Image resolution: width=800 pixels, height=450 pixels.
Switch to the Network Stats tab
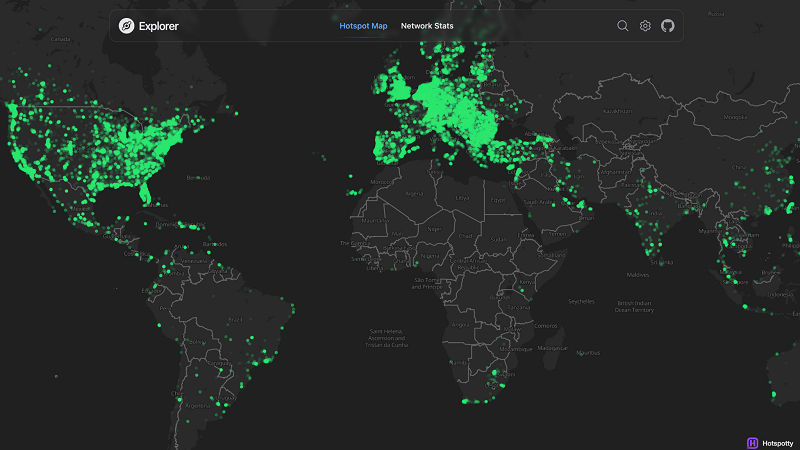(427, 26)
